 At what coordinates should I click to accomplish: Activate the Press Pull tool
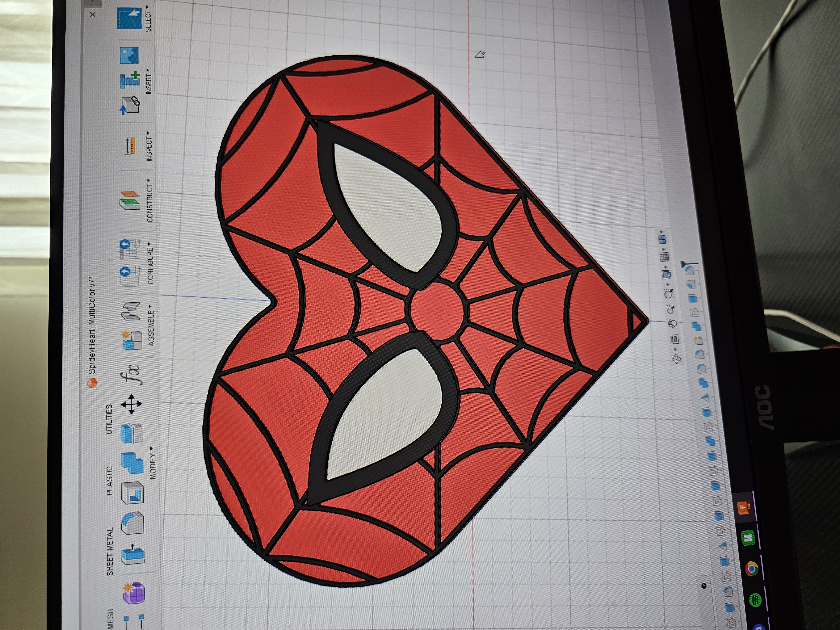(133, 554)
